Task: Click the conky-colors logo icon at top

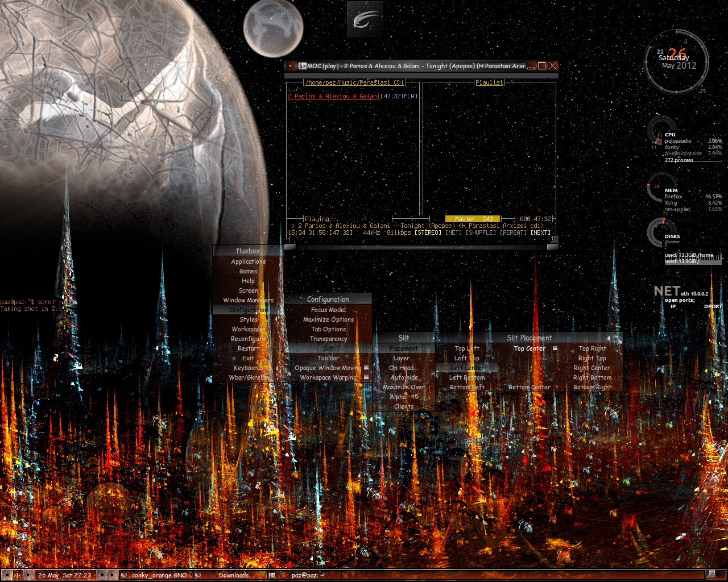Action: pos(365,20)
